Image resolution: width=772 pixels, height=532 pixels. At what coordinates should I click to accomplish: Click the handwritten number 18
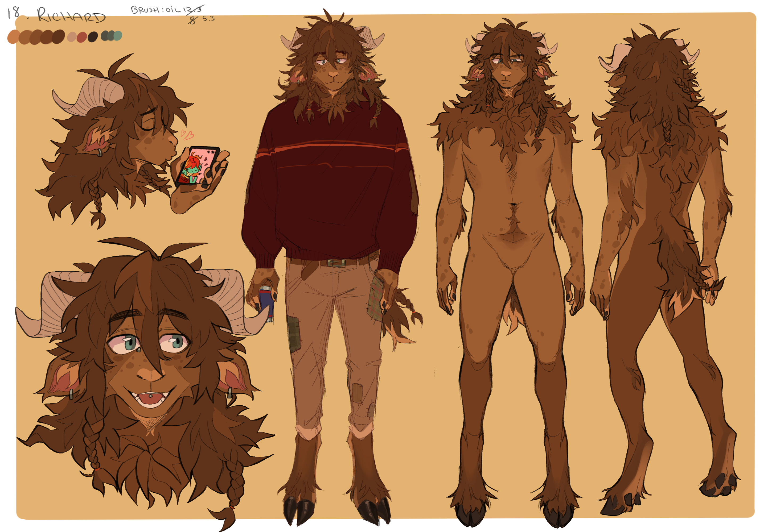[x=13, y=13]
